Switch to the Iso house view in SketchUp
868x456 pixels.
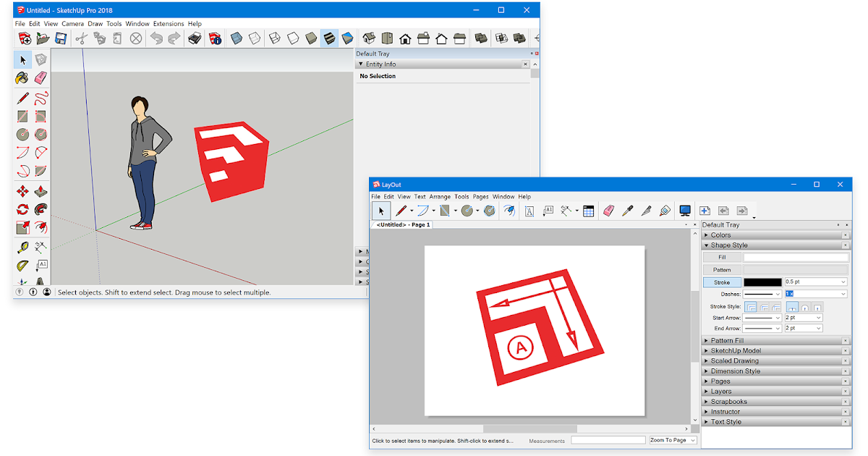[369, 38]
